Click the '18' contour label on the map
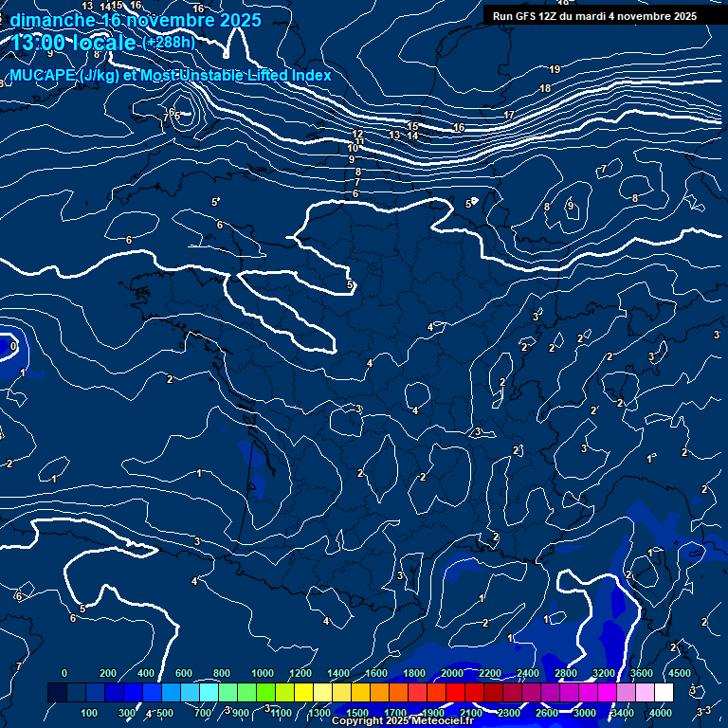The width and height of the screenshot is (728, 728). [x=546, y=88]
